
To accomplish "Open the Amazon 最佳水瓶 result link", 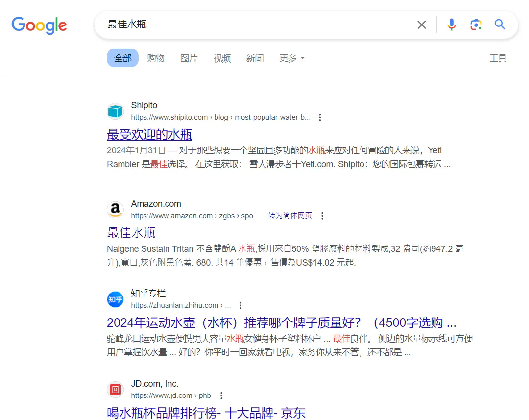I will pyautogui.click(x=131, y=233).
